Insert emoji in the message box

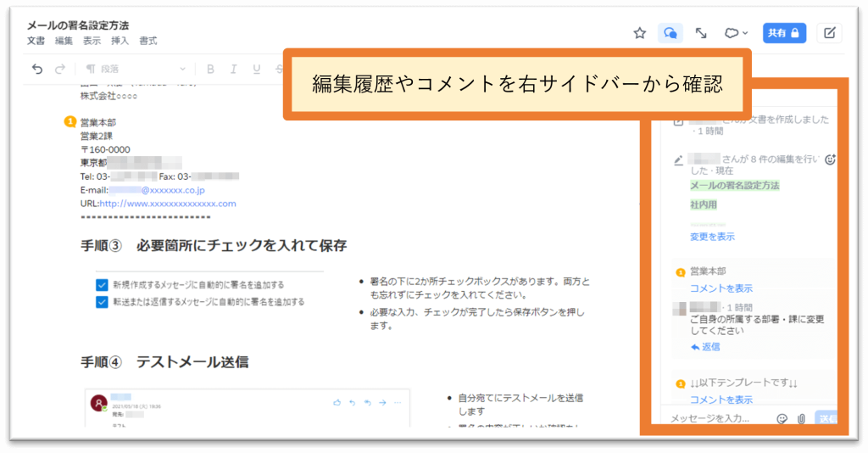[782, 418]
